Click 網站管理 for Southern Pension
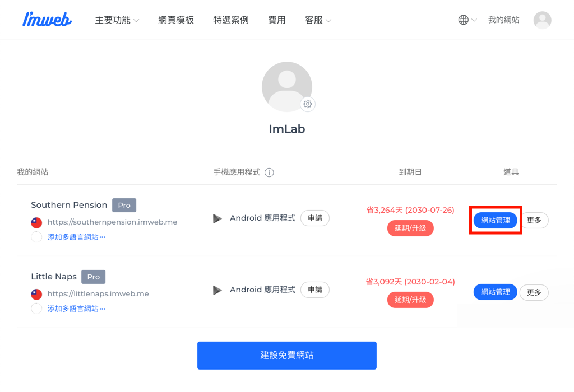This screenshot has width=574, height=392. point(496,220)
